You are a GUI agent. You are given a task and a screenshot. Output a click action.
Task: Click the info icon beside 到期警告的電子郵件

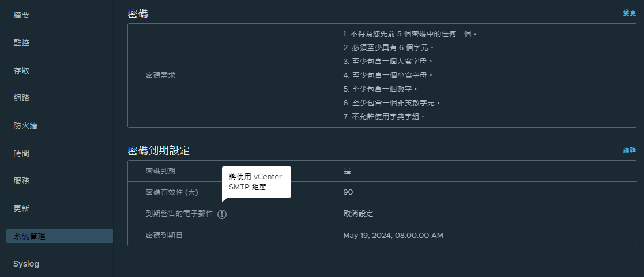[x=222, y=214]
